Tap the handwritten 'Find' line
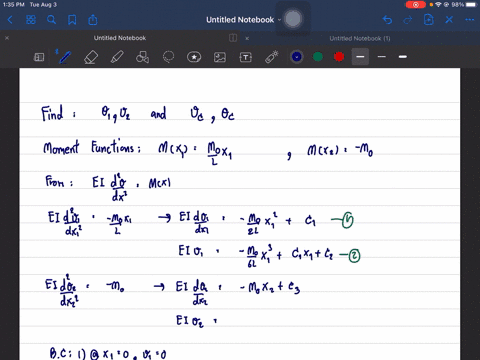The height and width of the screenshot is (360, 480). coord(138,114)
